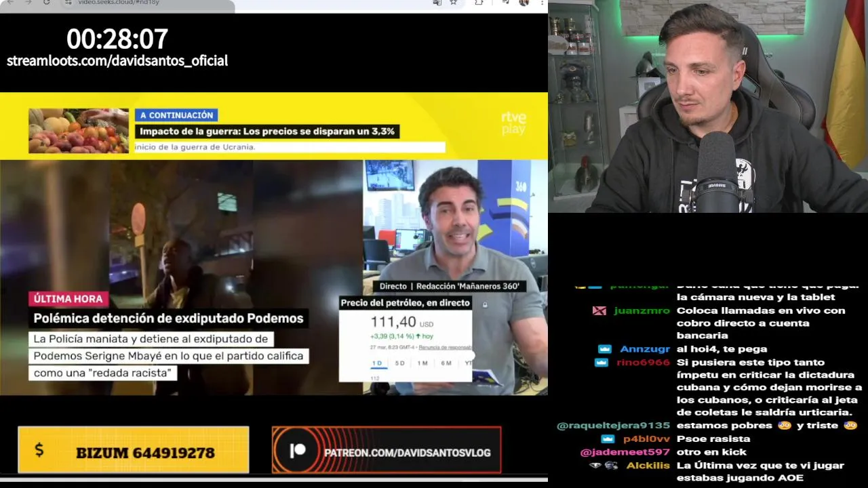The image size is (868, 488).
Task: Click username p4bl0vv in chat
Action: [x=647, y=439]
